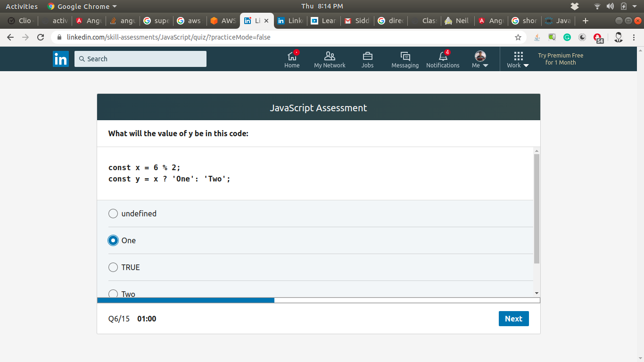Pick the 'TRUE' answer option

[x=113, y=267]
